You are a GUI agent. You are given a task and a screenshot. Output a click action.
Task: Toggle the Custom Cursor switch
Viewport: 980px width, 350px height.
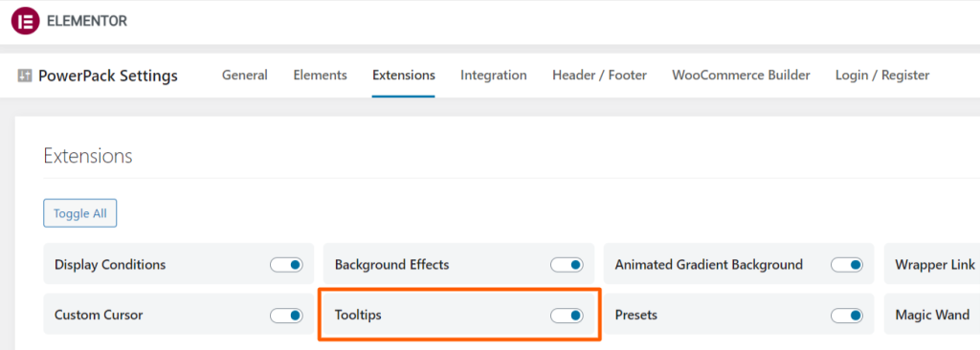(x=287, y=315)
